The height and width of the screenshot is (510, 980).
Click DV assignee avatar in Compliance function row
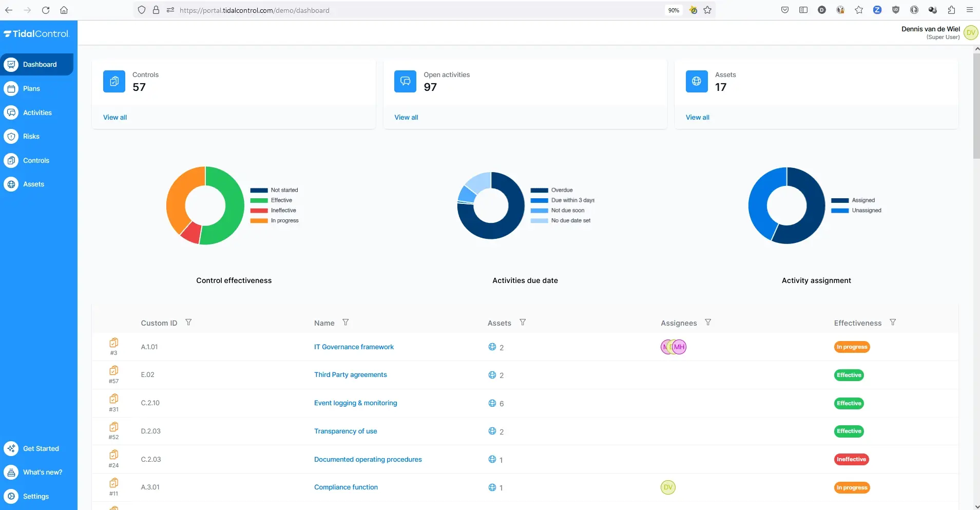pos(668,487)
